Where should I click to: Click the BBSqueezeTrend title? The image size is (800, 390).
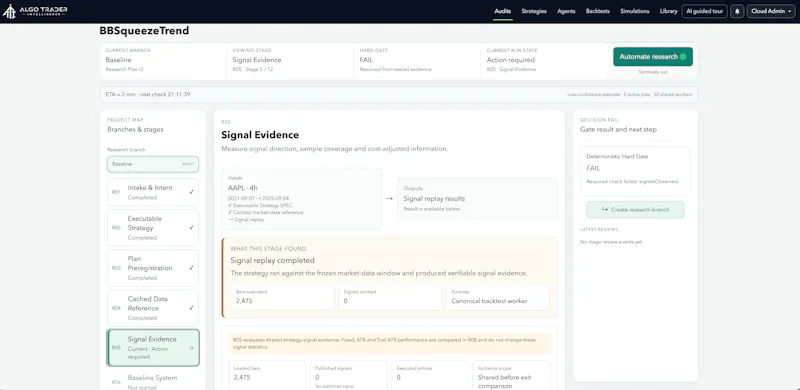[x=144, y=31]
